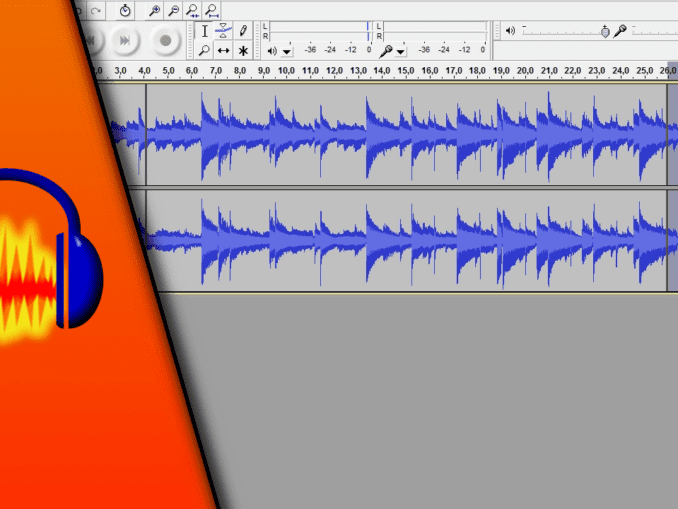Select the magnifier Zoom tool
This screenshot has height=509, width=678.
click(x=205, y=50)
